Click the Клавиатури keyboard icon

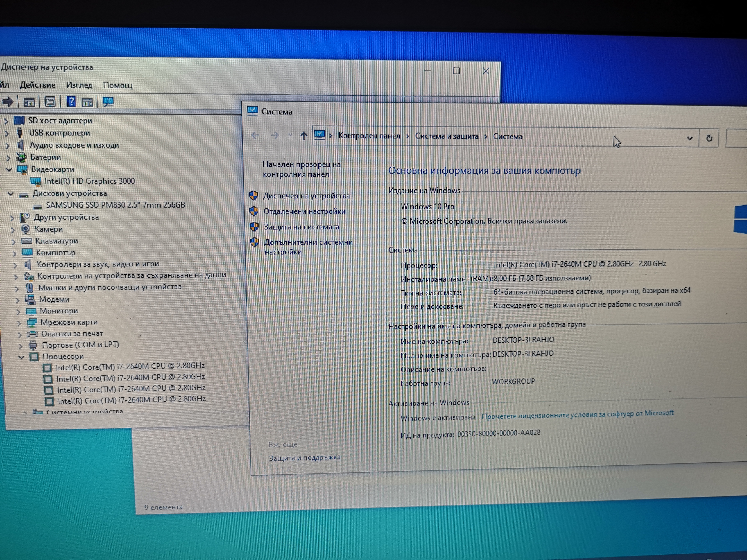click(27, 241)
